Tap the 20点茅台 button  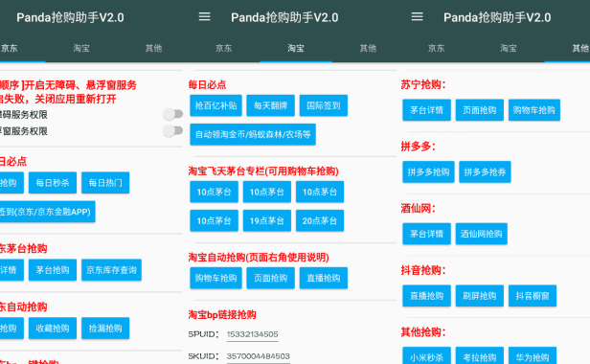click(x=320, y=220)
